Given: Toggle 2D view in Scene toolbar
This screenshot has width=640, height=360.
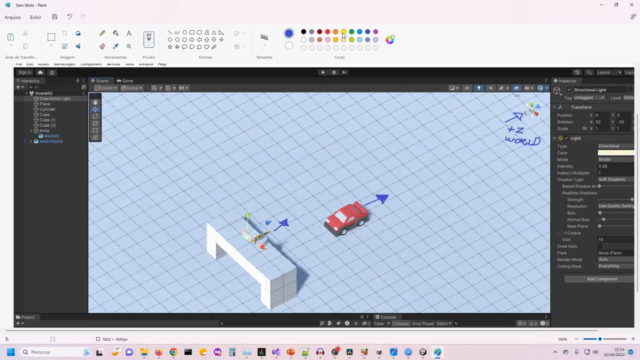Looking at the screenshot, I should (x=467, y=88).
